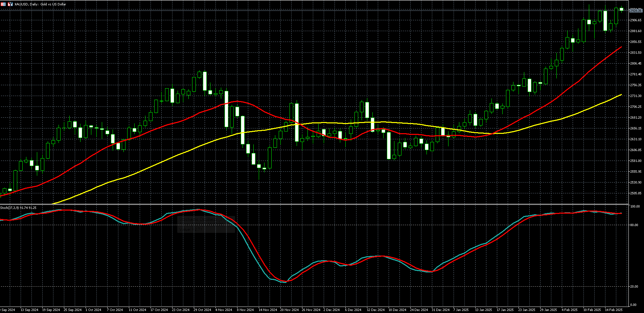Select the current price label 2928.36
This screenshot has width=644, height=313.
[635, 11]
